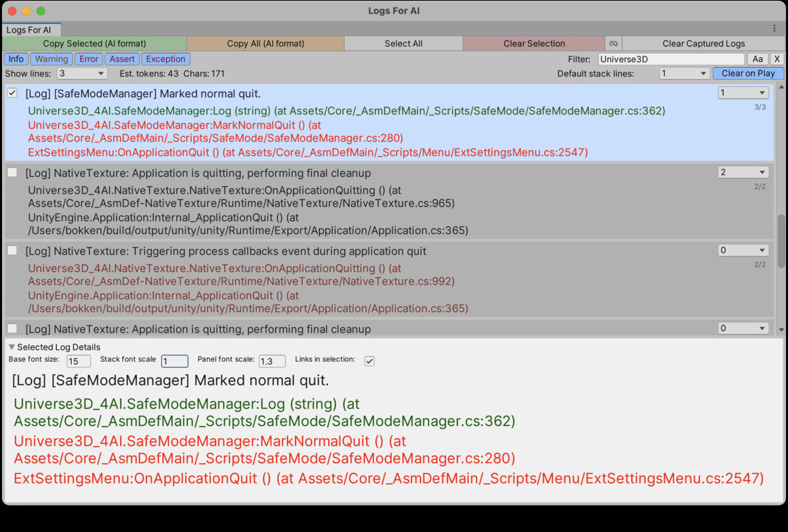Toggle the Clear on Play option
The height and width of the screenshot is (532, 788).
pos(748,73)
